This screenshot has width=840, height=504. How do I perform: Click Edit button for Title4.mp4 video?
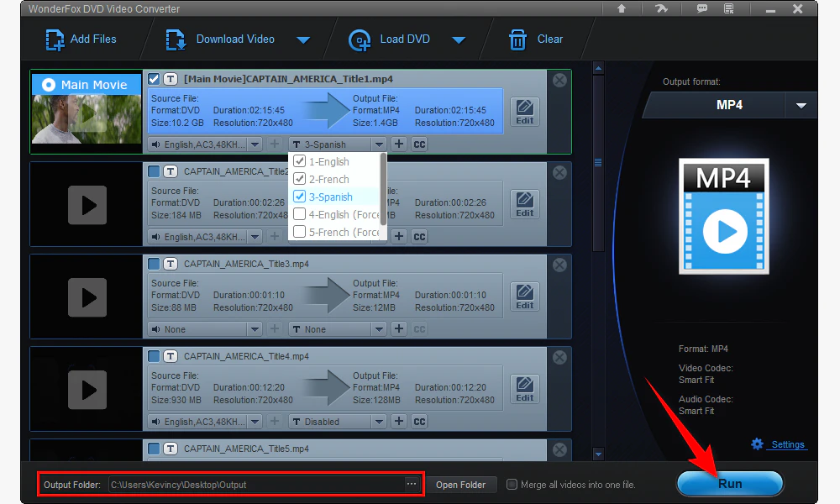524,389
